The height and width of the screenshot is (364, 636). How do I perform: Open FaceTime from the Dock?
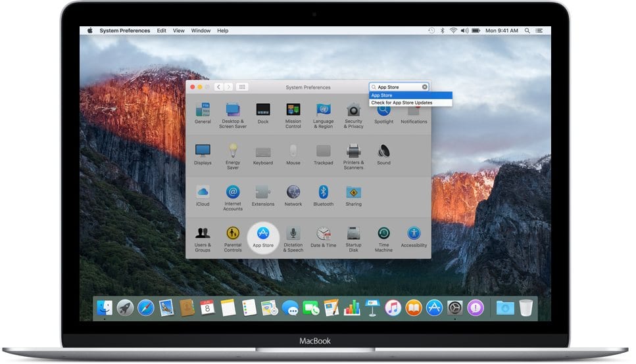[310, 309]
